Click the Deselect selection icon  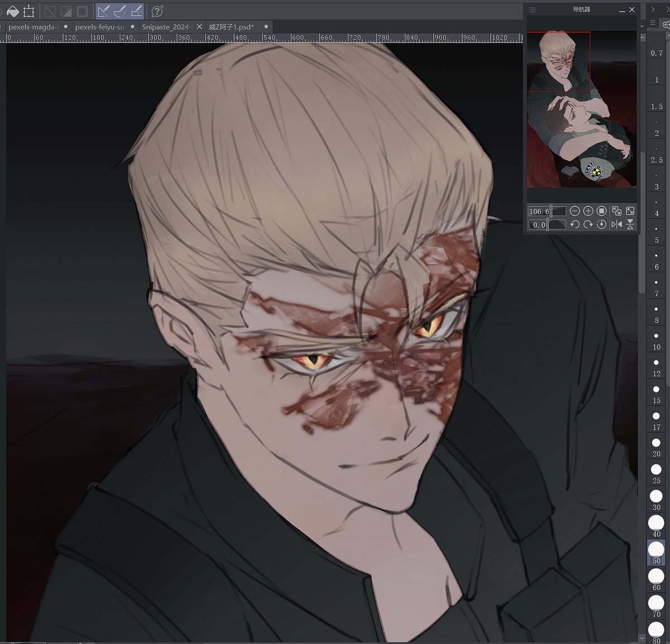tap(50, 11)
